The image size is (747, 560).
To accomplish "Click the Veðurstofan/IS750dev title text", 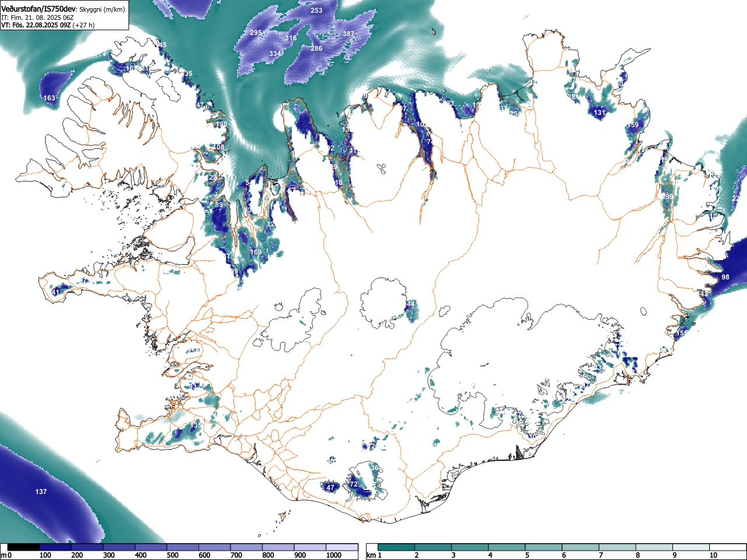I will pos(39,9).
